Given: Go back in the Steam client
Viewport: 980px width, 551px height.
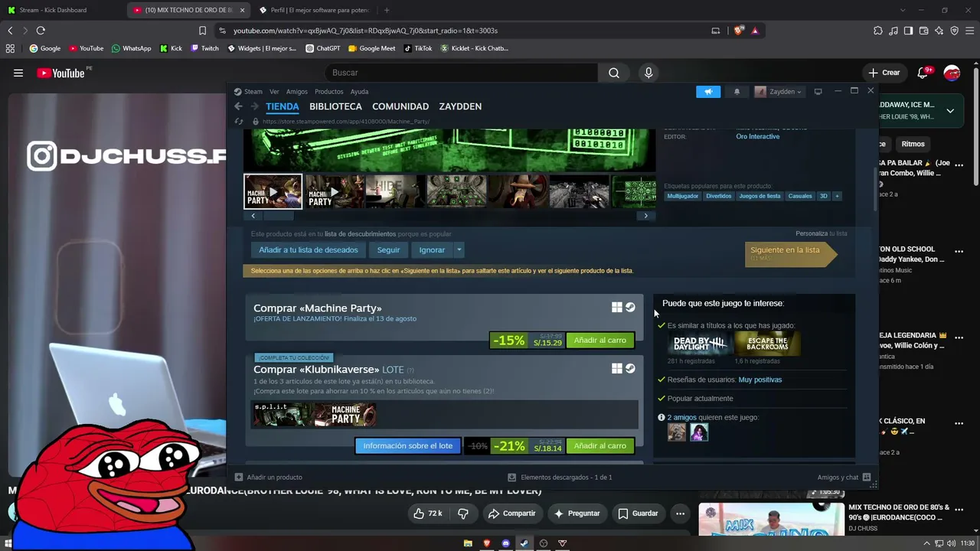Looking at the screenshot, I should pyautogui.click(x=238, y=106).
